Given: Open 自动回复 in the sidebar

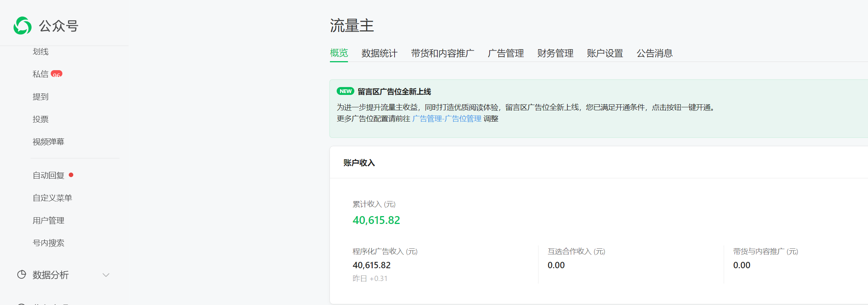Looking at the screenshot, I should coord(48,175).
